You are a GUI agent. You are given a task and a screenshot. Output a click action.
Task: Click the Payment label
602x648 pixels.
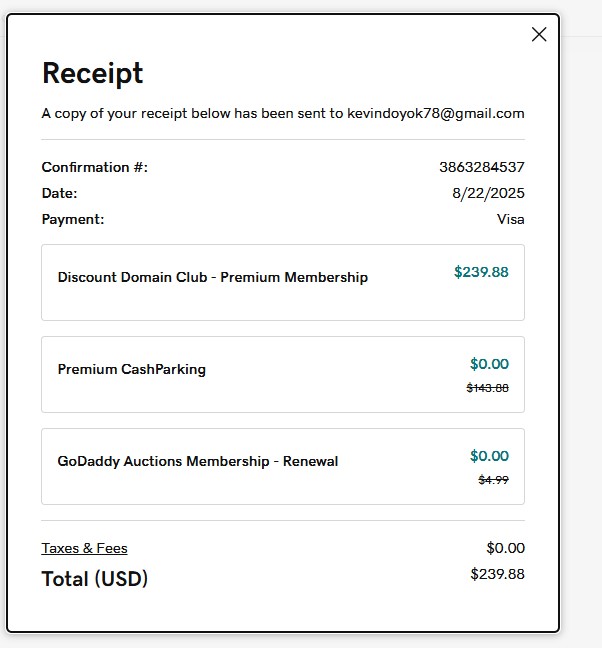[x=72, y=219]
